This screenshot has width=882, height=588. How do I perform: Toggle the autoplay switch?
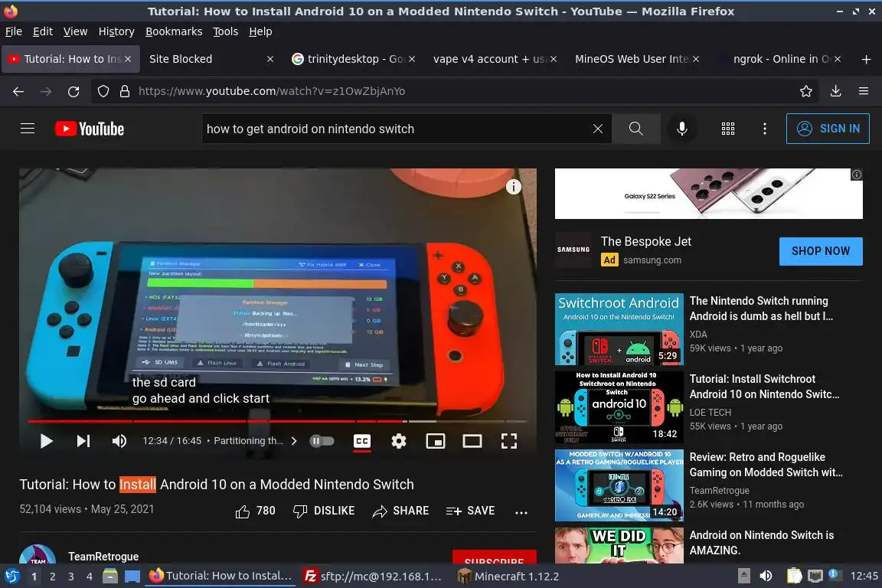pyautogui.click(x=322, y=441)
